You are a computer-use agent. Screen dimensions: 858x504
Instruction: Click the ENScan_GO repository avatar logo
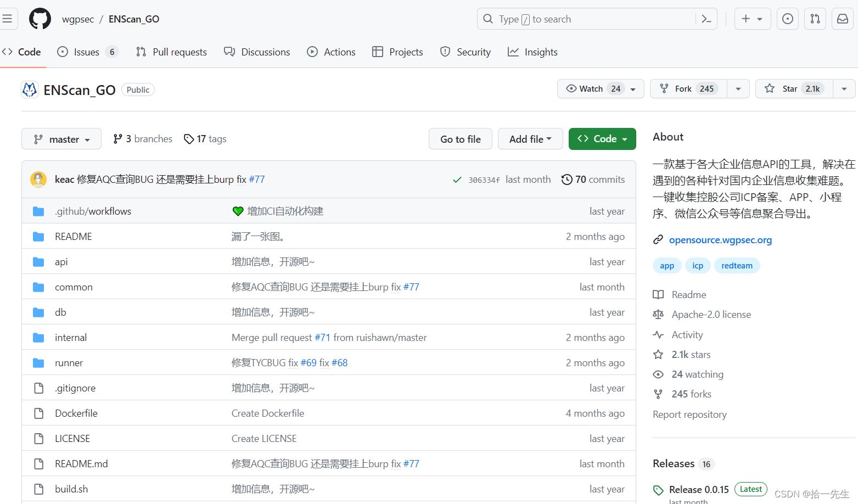click(30, 89)
